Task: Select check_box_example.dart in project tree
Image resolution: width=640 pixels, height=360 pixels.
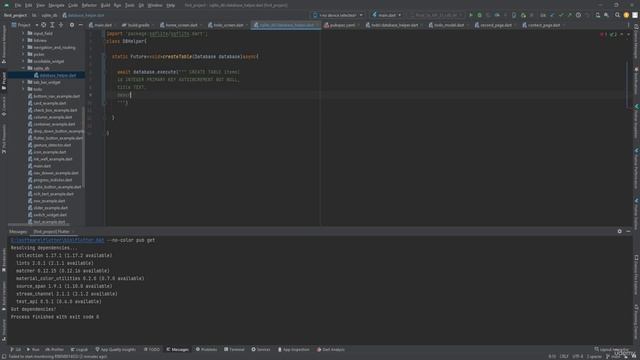Action: pos(52,110)
